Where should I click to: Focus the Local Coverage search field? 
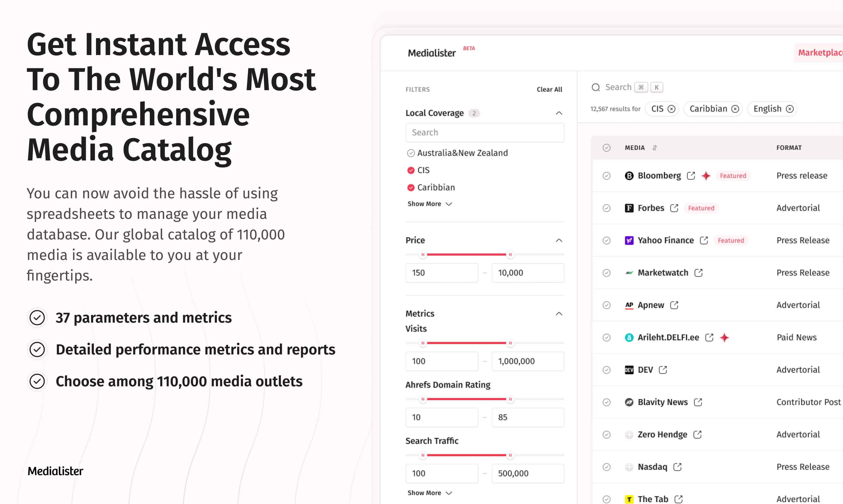[485, 132]
